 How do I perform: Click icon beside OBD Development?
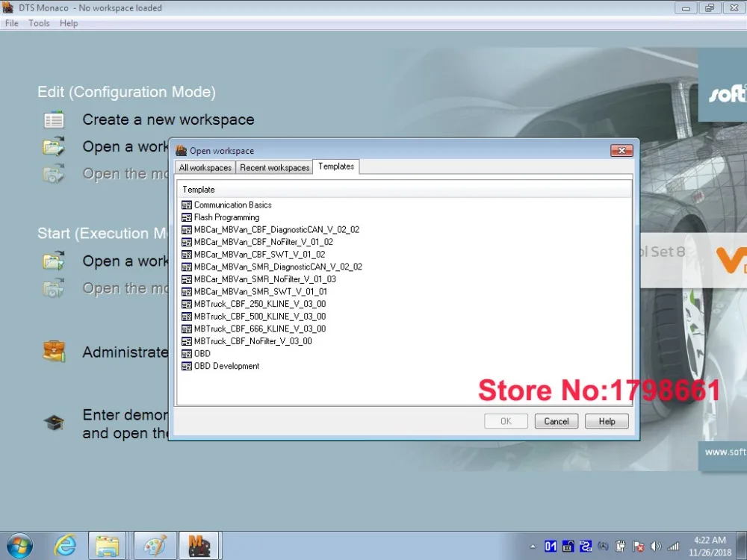click(x=187, y=366)
